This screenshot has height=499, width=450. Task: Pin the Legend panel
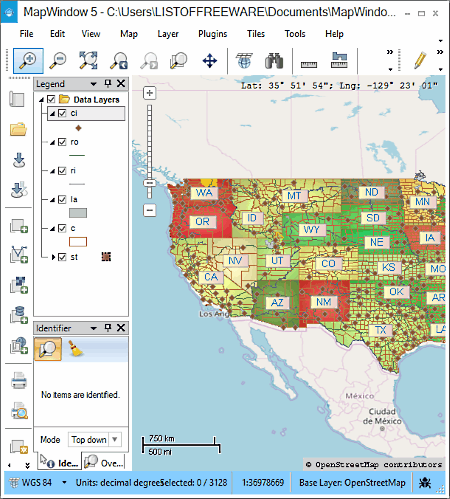coord(108,83)
